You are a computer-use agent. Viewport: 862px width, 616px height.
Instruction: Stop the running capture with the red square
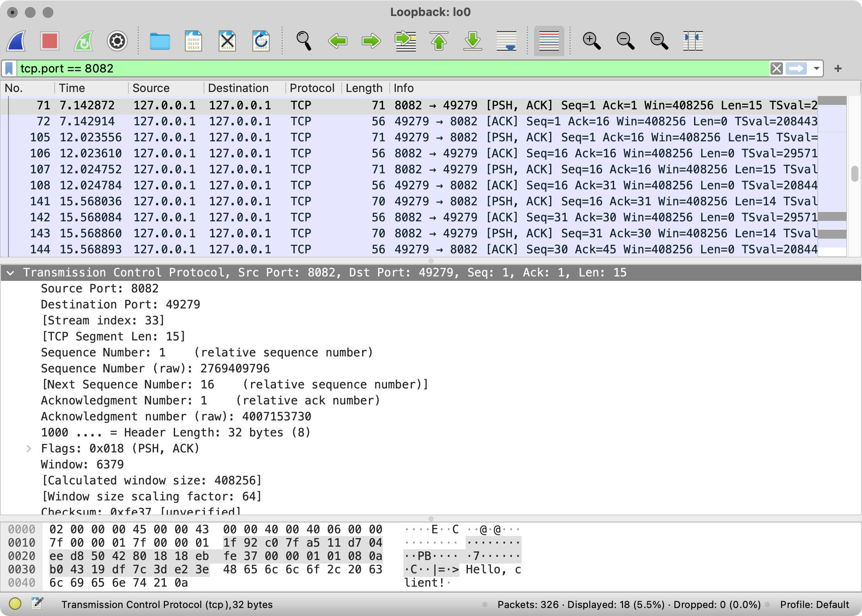(x=50, y=41)
